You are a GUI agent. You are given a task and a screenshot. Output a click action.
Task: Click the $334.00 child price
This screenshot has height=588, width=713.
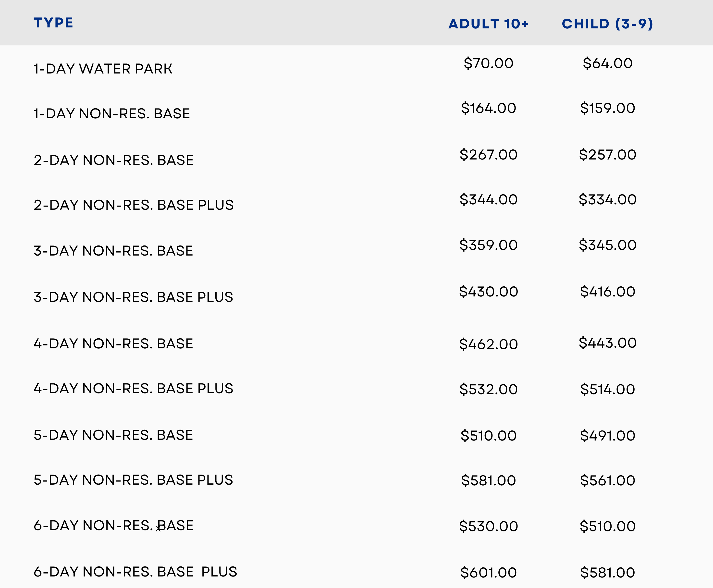pyautogui.click(x=607, y=199)
